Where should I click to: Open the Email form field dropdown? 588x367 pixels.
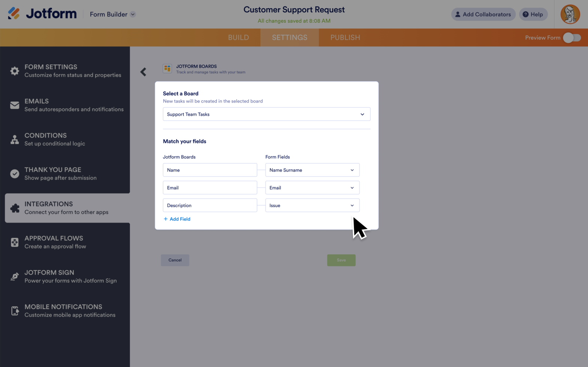[x=312, y=187]
